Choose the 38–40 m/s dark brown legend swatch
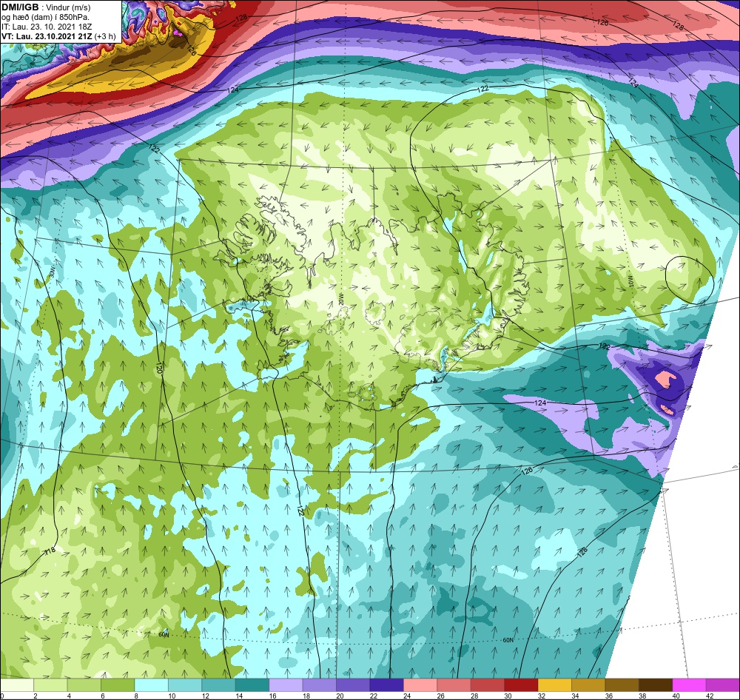Screen dimensions: 740x700 656,685
